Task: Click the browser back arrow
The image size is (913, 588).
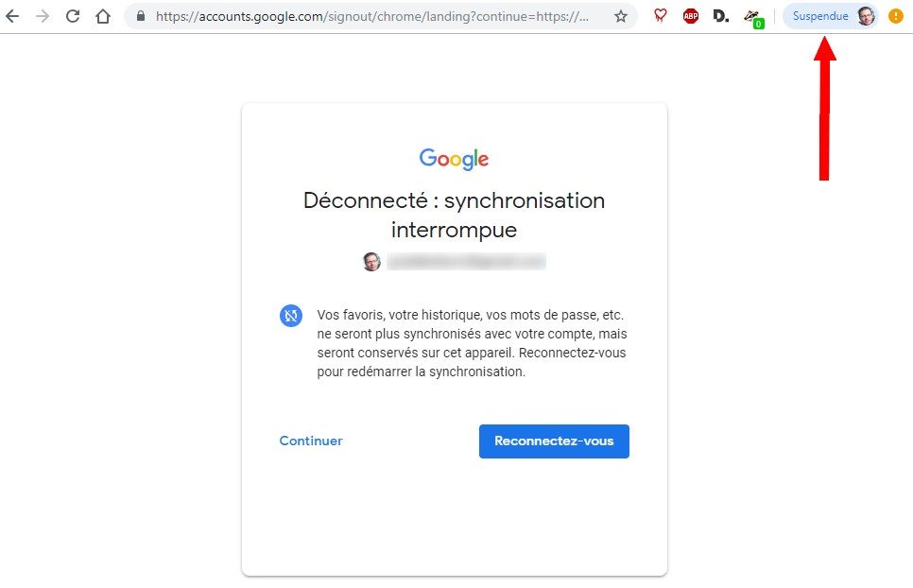Action: (x=12, y=16)
